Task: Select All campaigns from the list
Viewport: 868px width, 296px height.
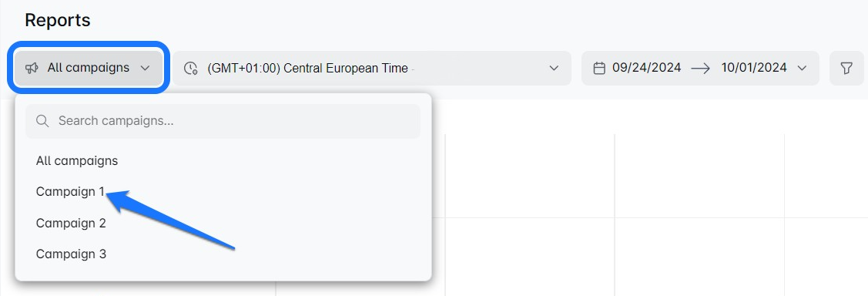Action: pyautogui.click(x=77, y=161)
